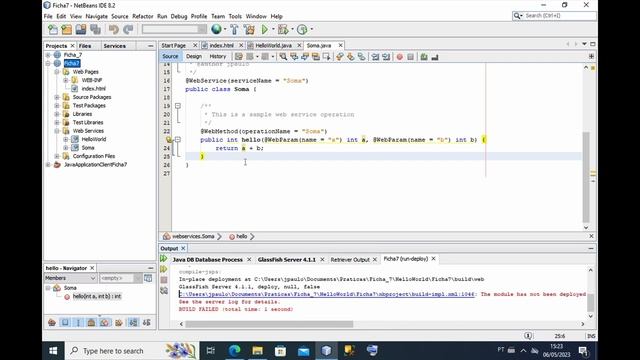
Task: Toggle Fully Qualified Names in Navigator
Action: [x=118, y=322]
